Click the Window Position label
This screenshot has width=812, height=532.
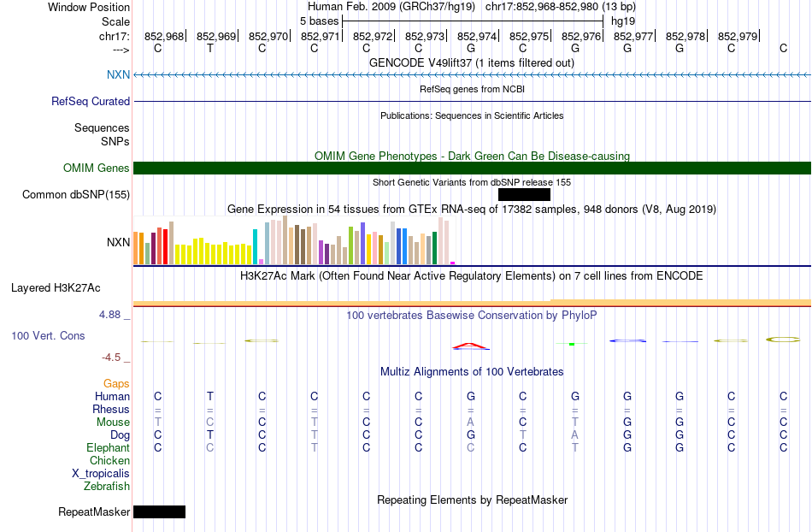(89, 7)
